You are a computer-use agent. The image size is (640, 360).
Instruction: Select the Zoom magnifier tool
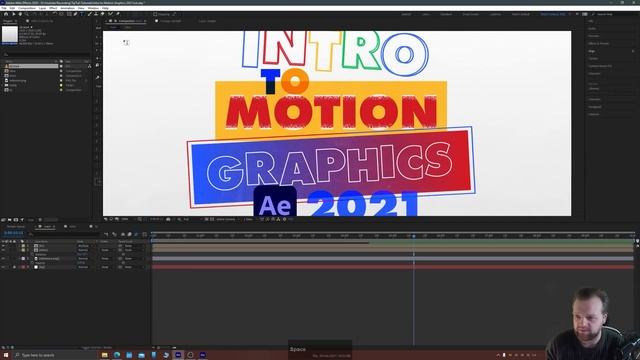point(27,14)
